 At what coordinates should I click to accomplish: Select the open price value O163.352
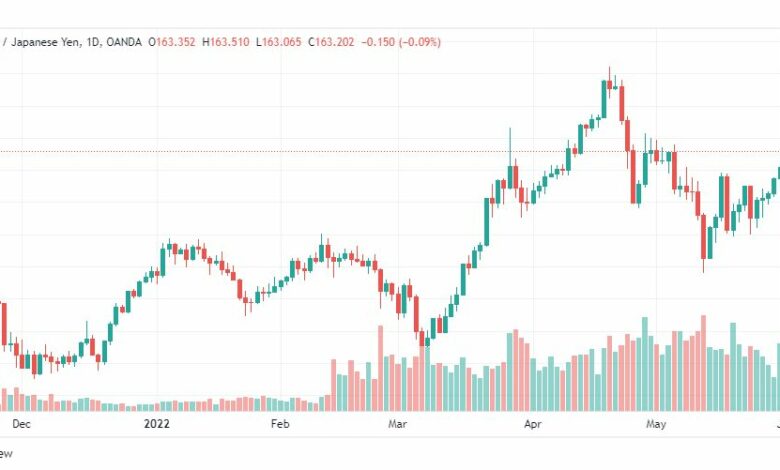point(172,42)
